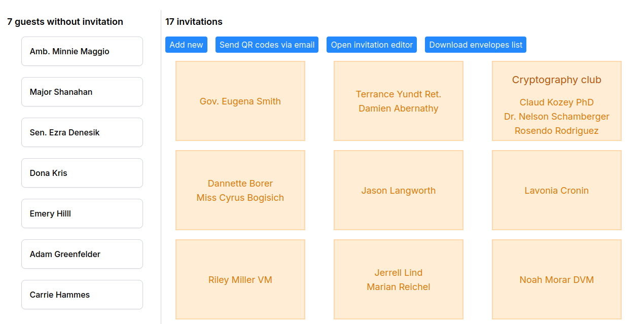Image resolution: width=644 pixels, height=324 pixels.
Task: Open the invitation editor
Action: [x=372, y=45]
